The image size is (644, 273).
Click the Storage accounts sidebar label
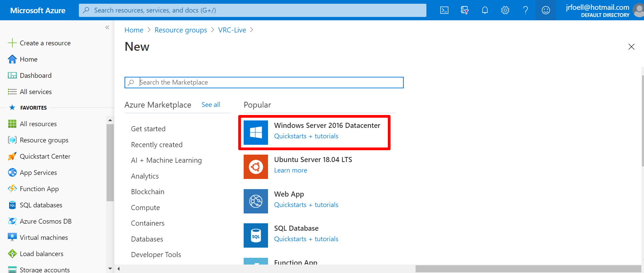pos(45,270)
